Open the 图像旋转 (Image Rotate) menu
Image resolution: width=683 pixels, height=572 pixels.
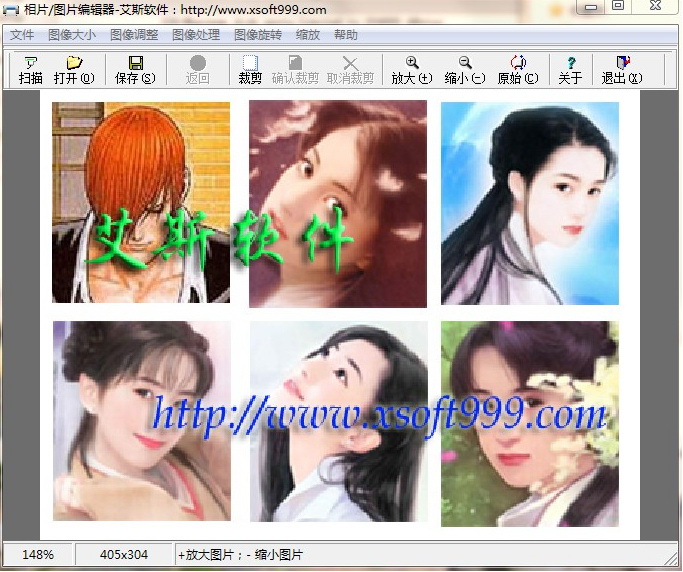[x=258, y=35]
